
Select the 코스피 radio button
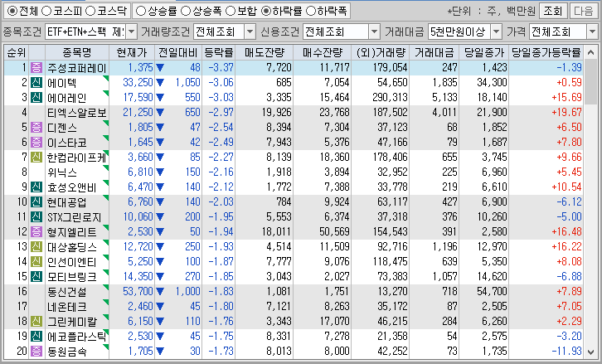coord(46,11)
